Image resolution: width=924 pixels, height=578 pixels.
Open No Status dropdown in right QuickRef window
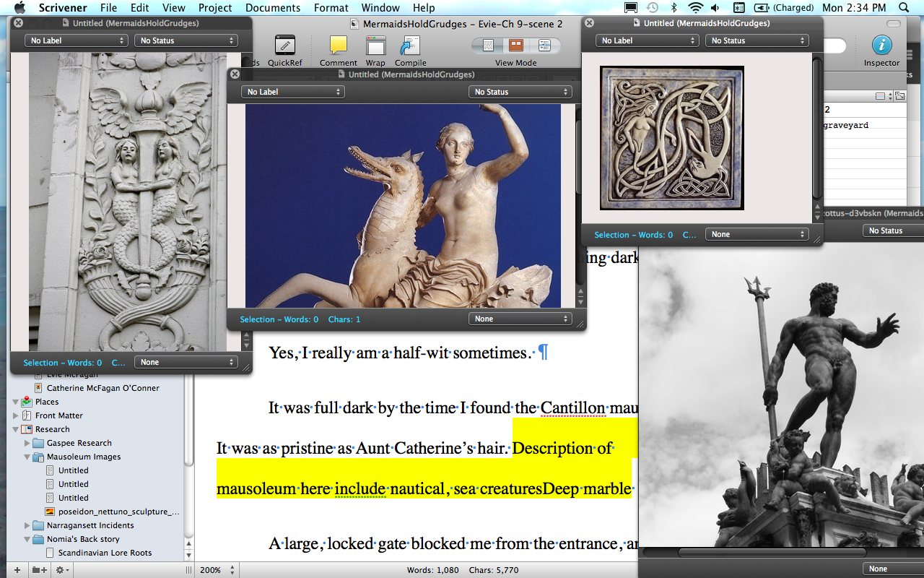(x=757, y=40)
